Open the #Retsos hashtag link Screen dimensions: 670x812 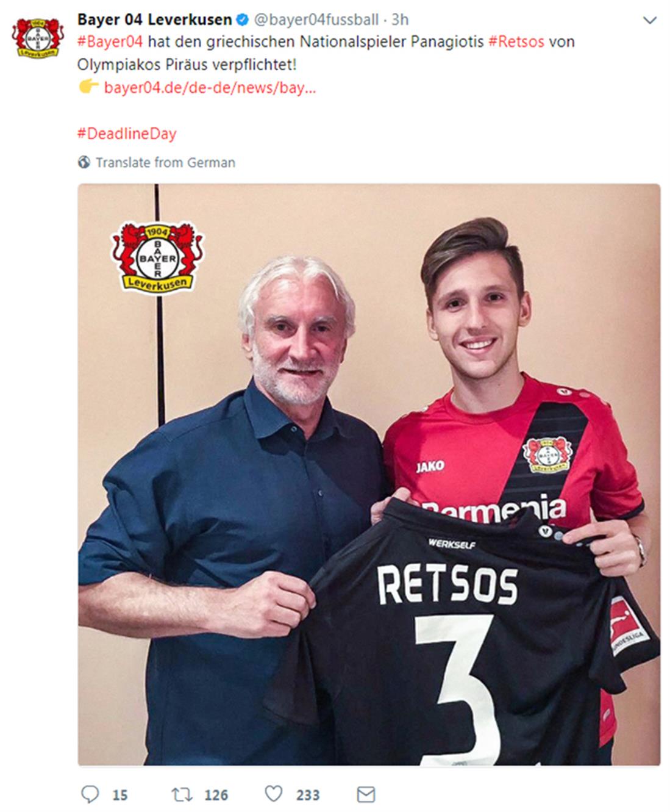coord(516,42)
